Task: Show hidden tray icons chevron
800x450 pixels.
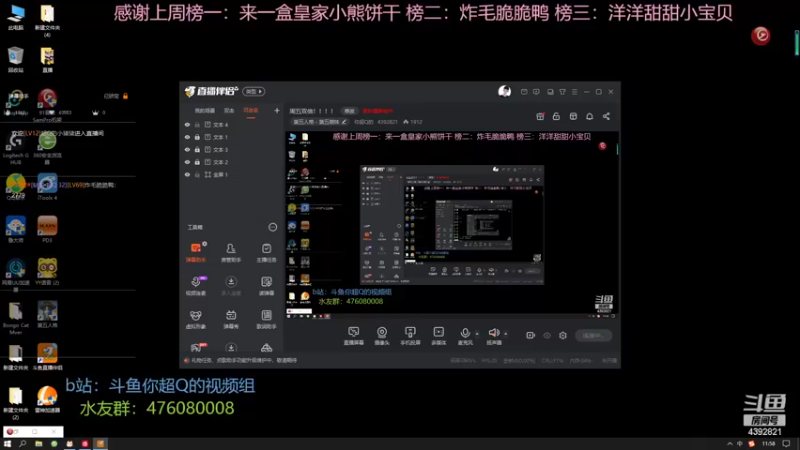Action: click(730, 444)
